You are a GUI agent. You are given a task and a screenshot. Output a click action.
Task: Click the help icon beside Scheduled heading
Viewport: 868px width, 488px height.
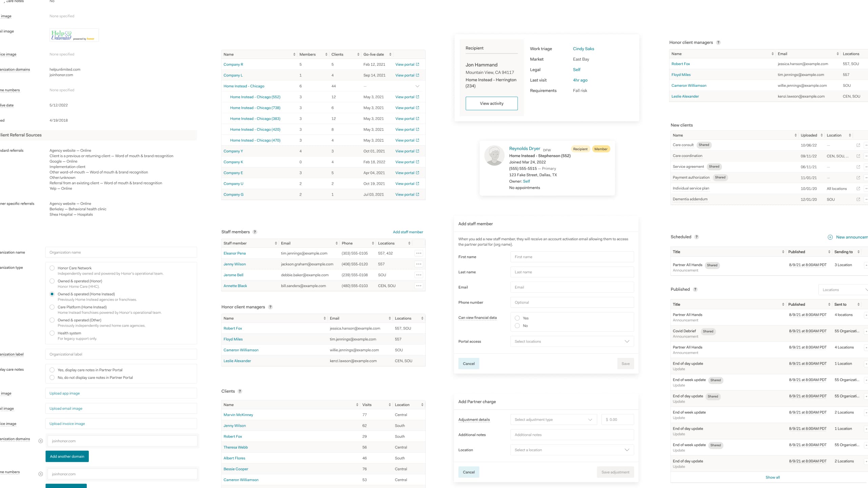[696, 237]
